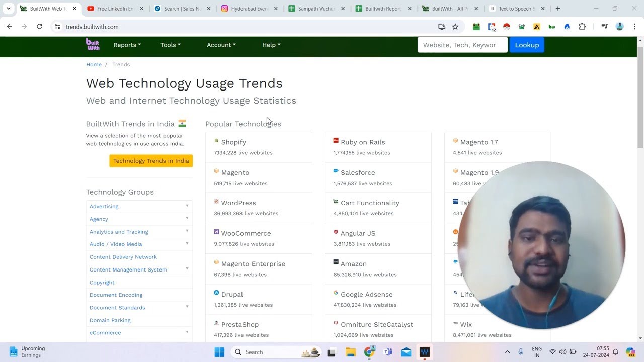Viewport: 644px width, 362px height.
Task: Expand the Document Standards arrow
Action: (x=187, y=307)
